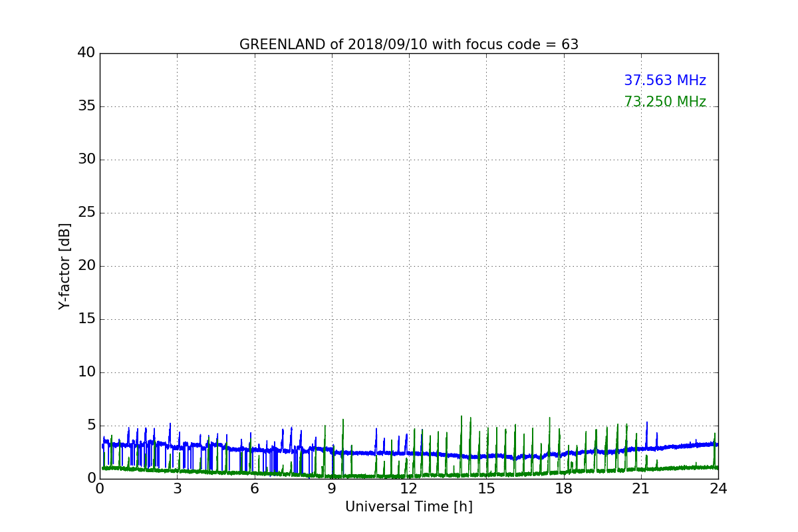The height and width of the screenshot is (532, 798).
Task: Click the 12 tick on the time axis
Action: tap(408, 488)
